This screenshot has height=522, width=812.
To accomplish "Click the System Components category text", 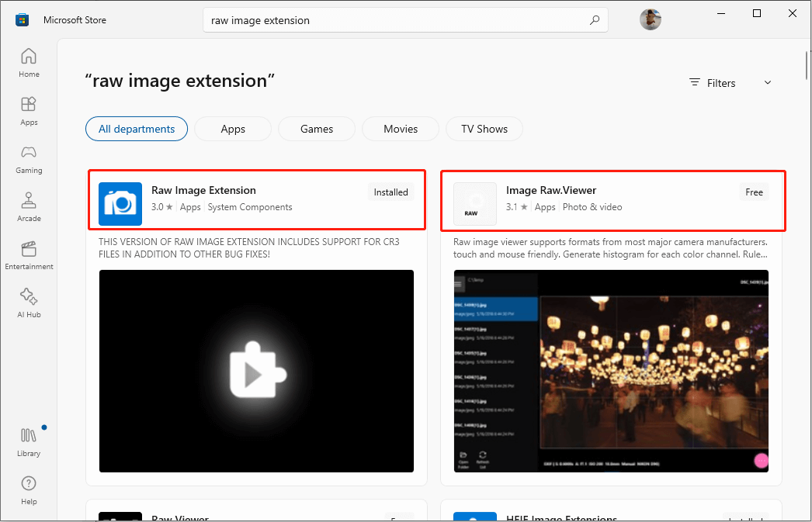I will [250, 207].
